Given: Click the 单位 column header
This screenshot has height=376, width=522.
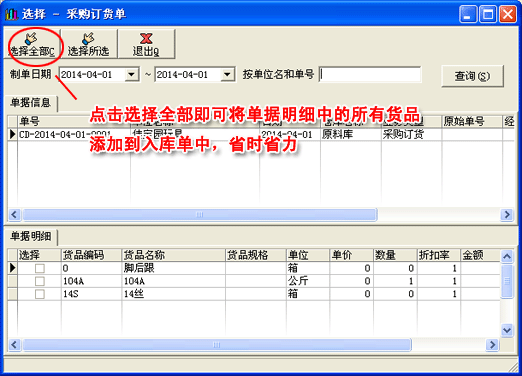Looking at the screenshot, I should tap(308, 255).
